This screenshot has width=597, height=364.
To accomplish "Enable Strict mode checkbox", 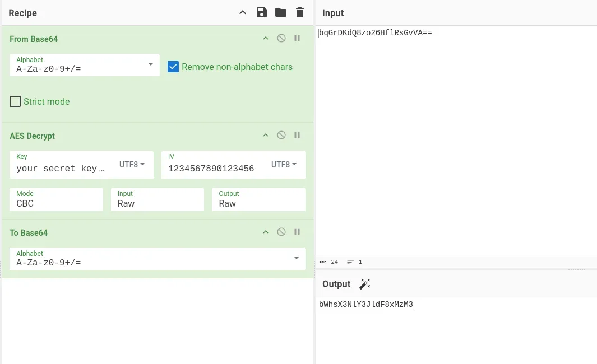I will click(15, 101).
